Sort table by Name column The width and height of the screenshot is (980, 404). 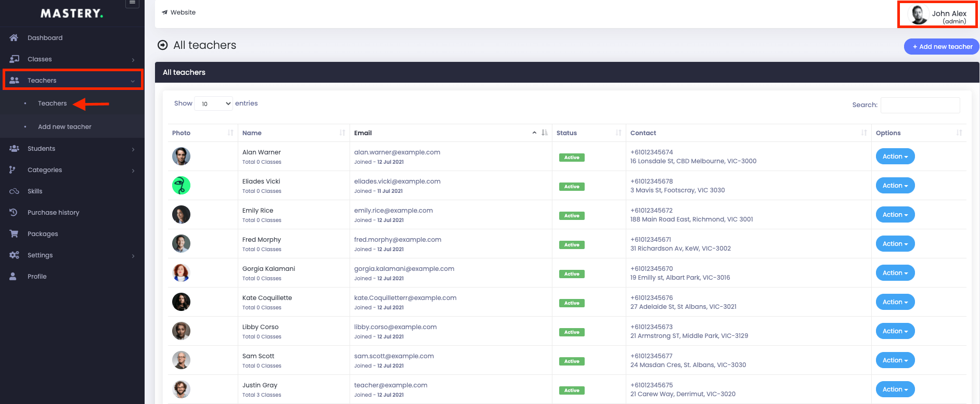coord(342,133)
